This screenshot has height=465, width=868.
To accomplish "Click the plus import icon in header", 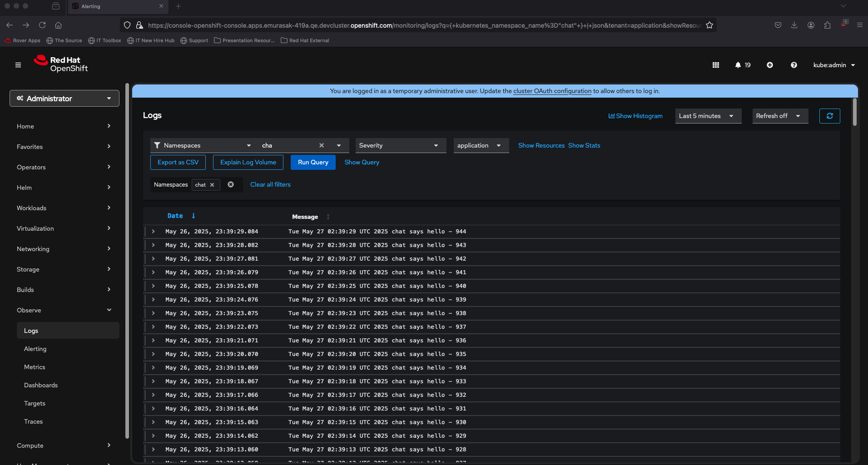I will (770, 65).
